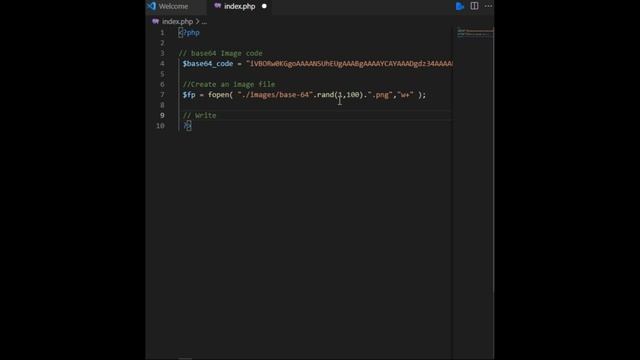The image size is (640, 360).
Task: Click the "// Write" comment
Action: pos(200,116)
